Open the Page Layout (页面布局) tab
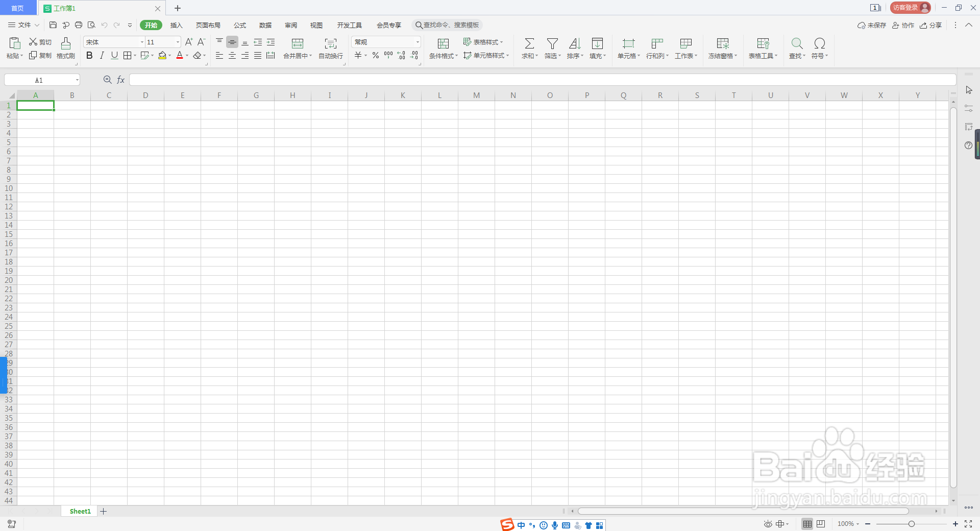980x531 pixels. 208,25
